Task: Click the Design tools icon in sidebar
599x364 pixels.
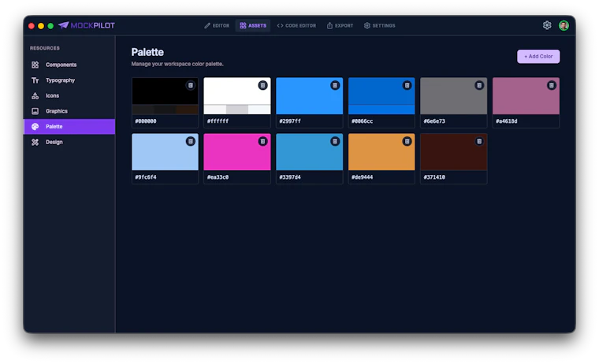Action: [35, 142]
